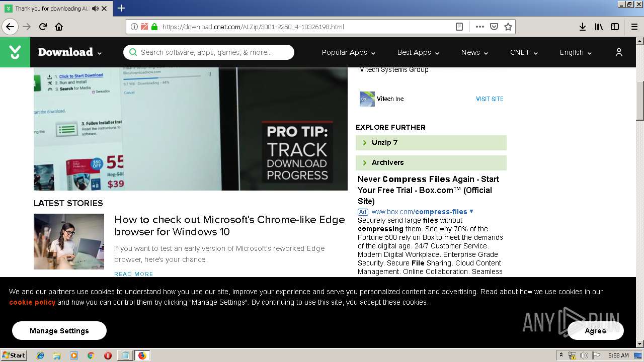Reload the current page
The width and height of the screenshot is (644, 362).
click(x=43, y=27)
